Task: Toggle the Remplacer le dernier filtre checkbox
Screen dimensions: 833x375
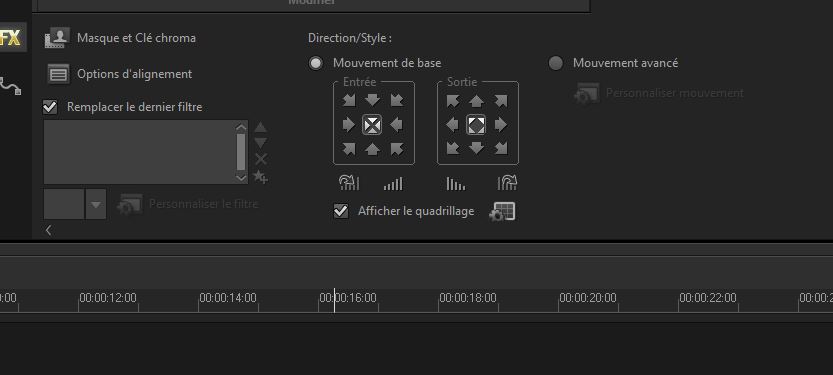Action: click(x=50, y=107)
